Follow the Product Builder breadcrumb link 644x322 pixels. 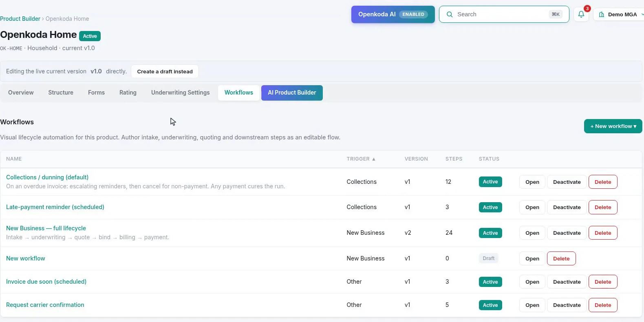coord(20,19)
